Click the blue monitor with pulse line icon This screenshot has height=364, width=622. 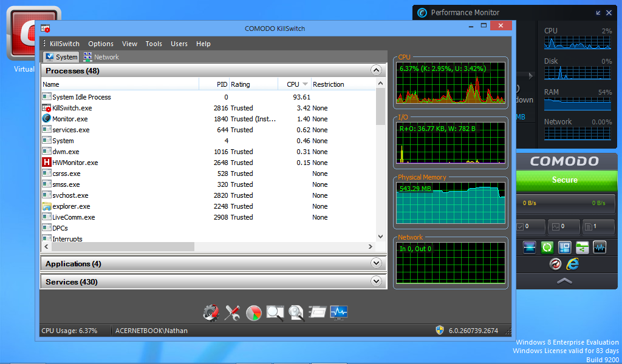coord(339,312)
